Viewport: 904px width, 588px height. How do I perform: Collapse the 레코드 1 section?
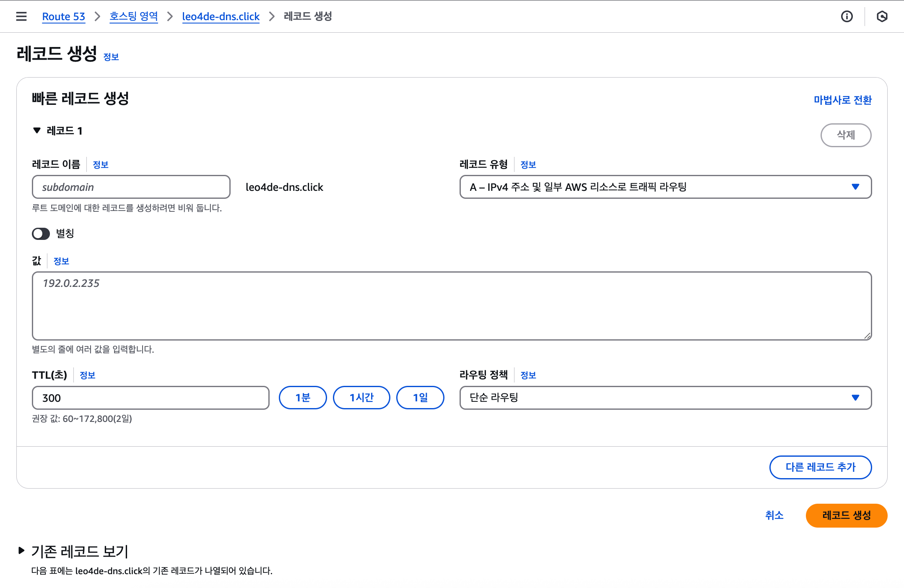(x=37, y=131)
